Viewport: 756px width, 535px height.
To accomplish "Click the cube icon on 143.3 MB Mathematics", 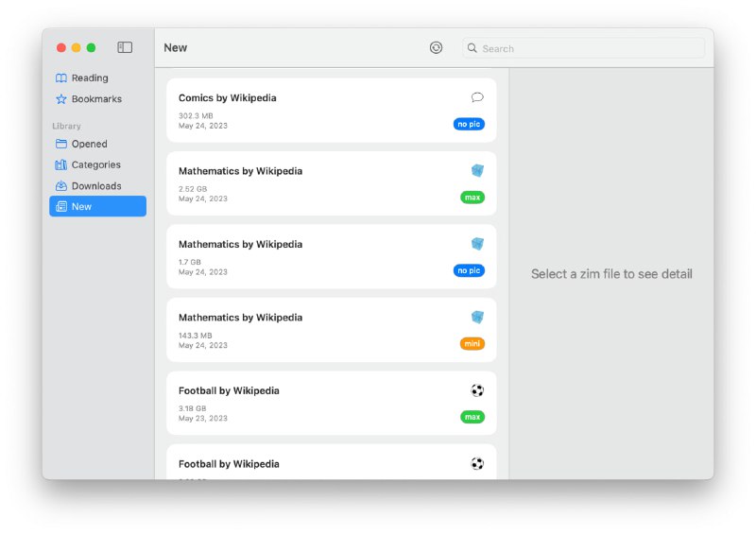I will click(x=477, y=318).
